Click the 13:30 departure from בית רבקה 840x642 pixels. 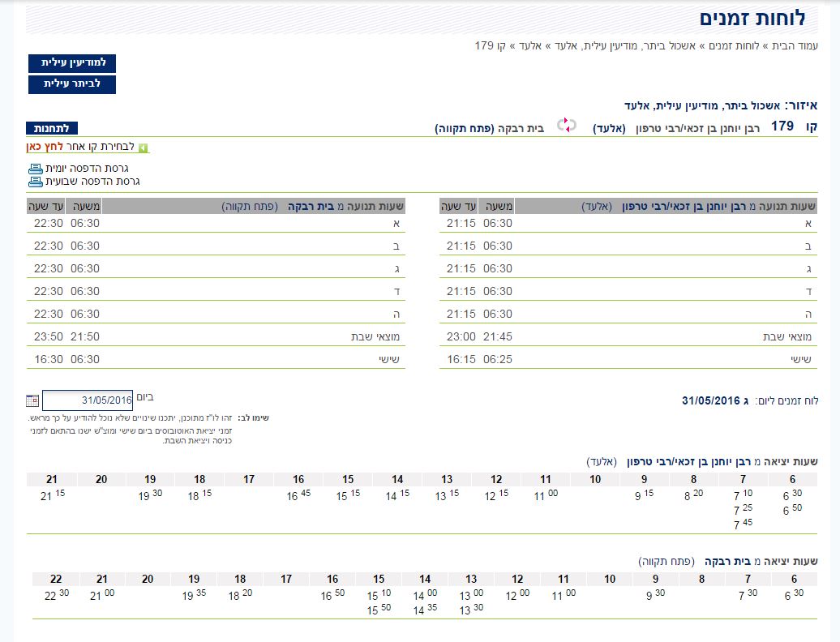click(x=471, y=610)
